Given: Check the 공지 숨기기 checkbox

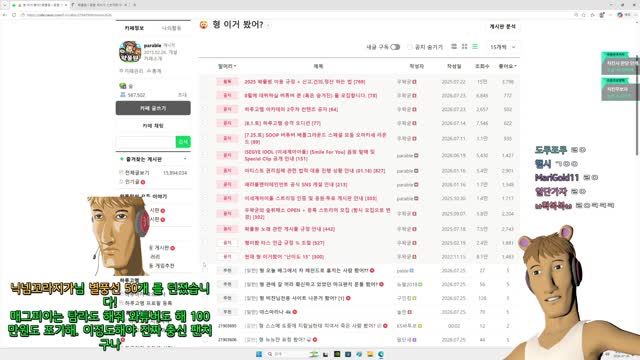Looking at the screenshot, I should 410,47.
